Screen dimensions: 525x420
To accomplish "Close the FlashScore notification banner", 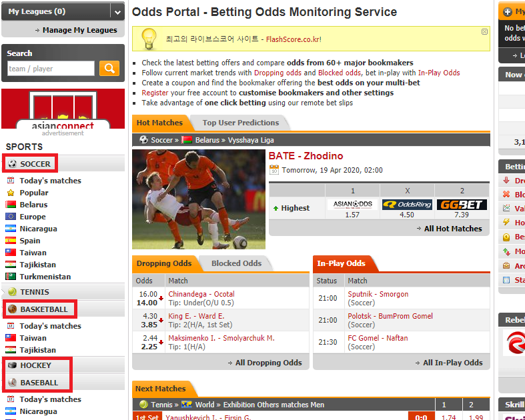I will tap(484, 31).
